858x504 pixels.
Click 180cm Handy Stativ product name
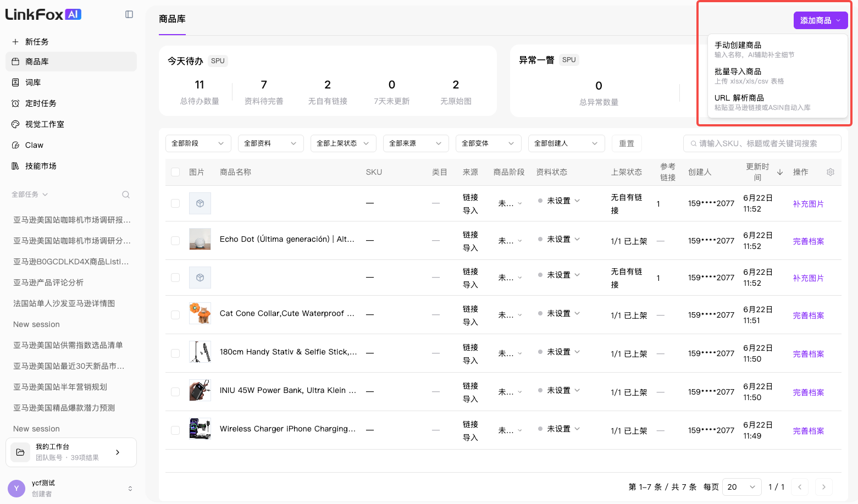coord(288,352)
